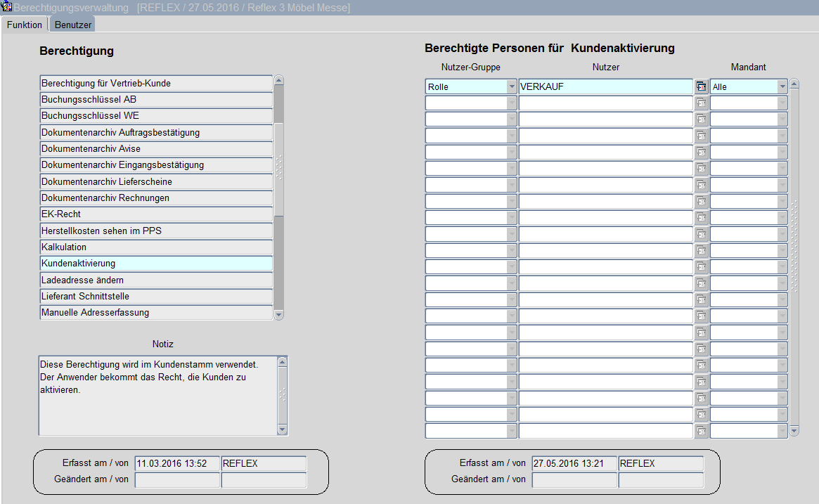Expand the Nutzer-Gruppe dropdown showing Rolle
Image resolution: width=819 pixels, height=504 pixels.
point(511,86)
